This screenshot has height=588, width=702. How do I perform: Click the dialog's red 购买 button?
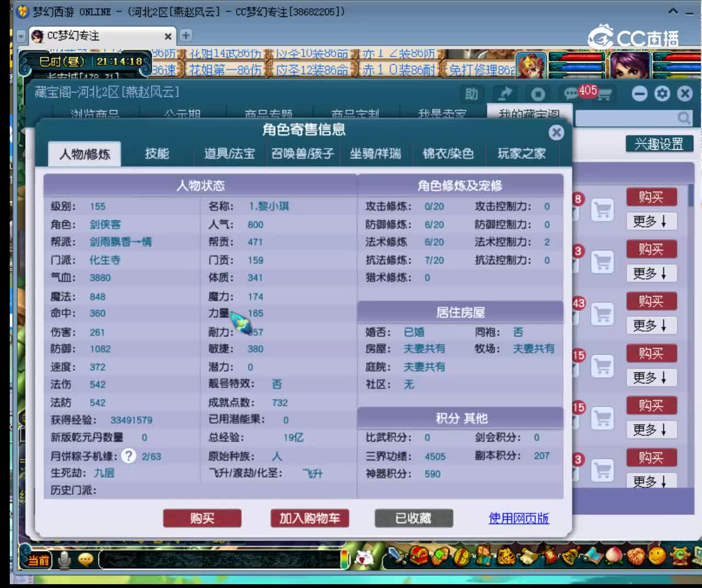point(202,518)
